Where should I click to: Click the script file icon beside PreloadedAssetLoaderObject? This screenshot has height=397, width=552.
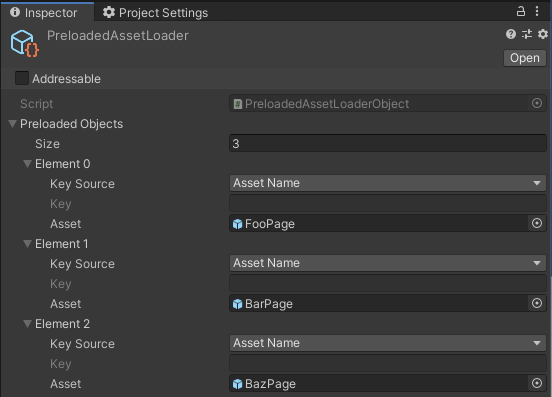[238, 104]
